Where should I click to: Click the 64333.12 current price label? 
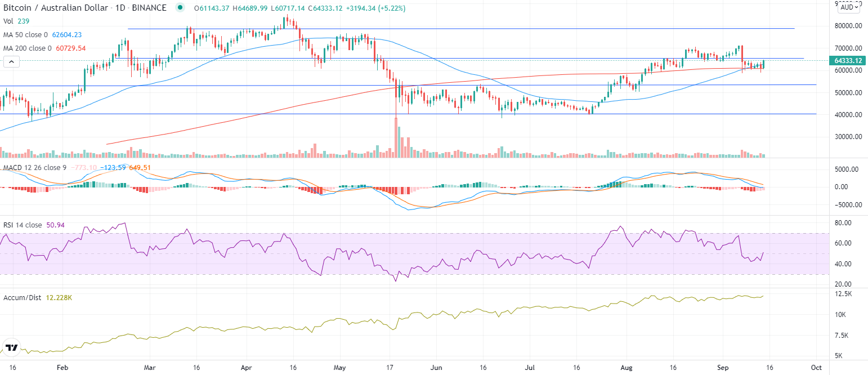[x=848, y=60]
